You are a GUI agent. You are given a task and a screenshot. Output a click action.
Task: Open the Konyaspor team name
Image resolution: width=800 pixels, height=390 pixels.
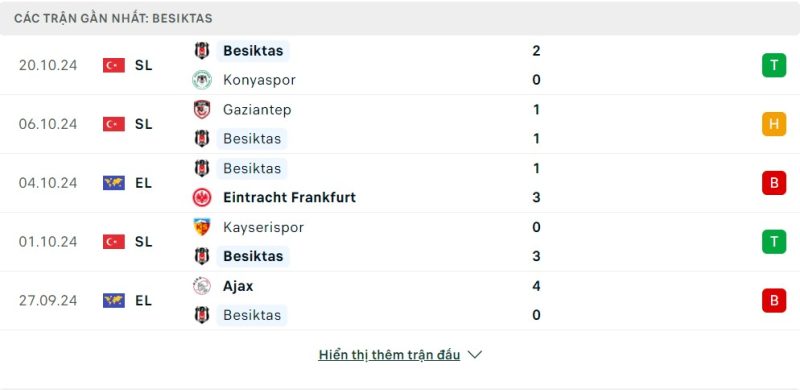point(259,80)
